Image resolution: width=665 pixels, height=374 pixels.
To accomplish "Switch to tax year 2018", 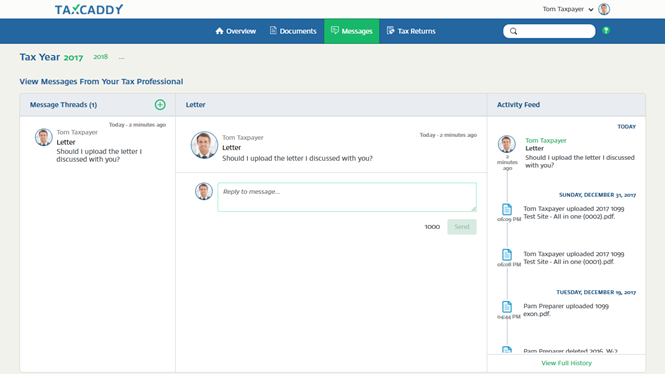I will (101, 57).
